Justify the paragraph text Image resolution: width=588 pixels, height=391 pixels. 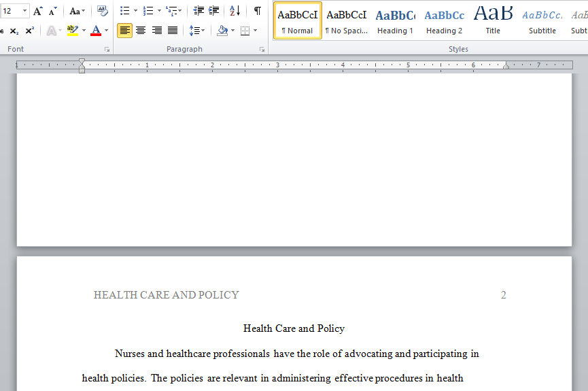(x=173, y=31)
